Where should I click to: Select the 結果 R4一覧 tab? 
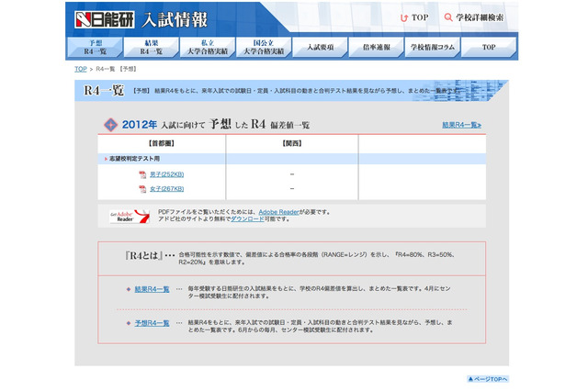point(151,47)
